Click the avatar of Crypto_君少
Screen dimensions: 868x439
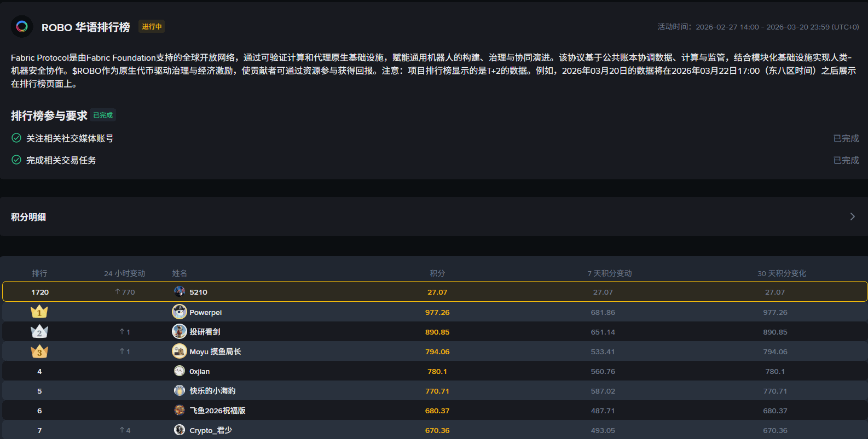(x=180, y=430)
